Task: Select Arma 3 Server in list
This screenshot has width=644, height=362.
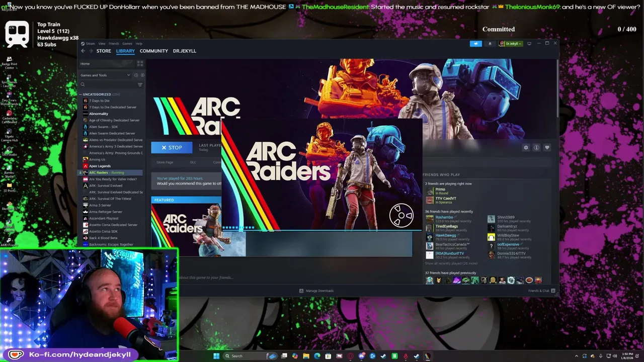Action: [x=100, y=205]
